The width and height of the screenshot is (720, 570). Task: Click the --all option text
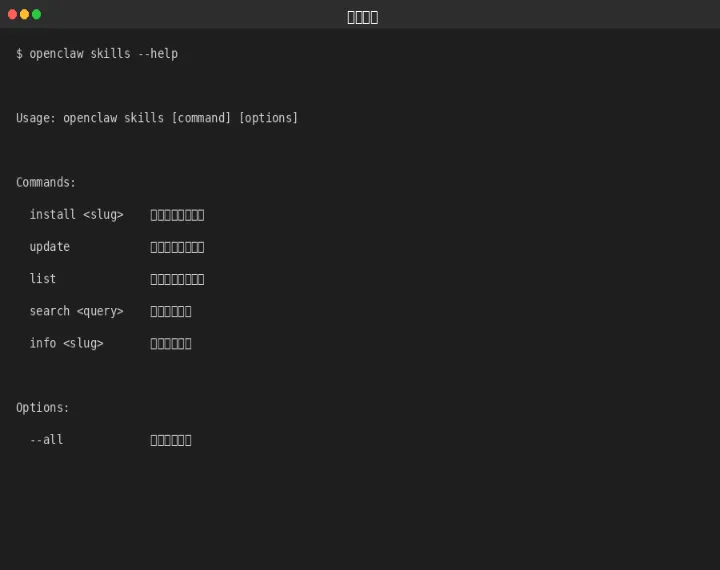pyautogui.click(x=46, y=440)
